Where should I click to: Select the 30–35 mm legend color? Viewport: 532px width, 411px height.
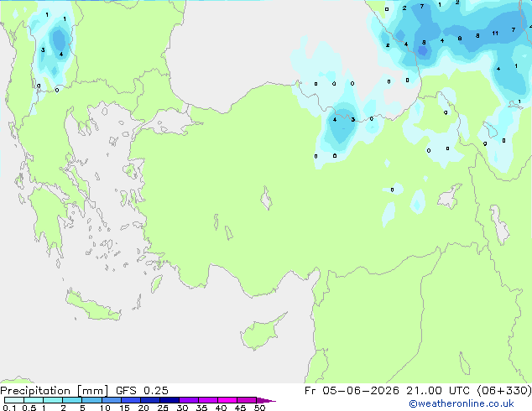click(x=188, y=400)
